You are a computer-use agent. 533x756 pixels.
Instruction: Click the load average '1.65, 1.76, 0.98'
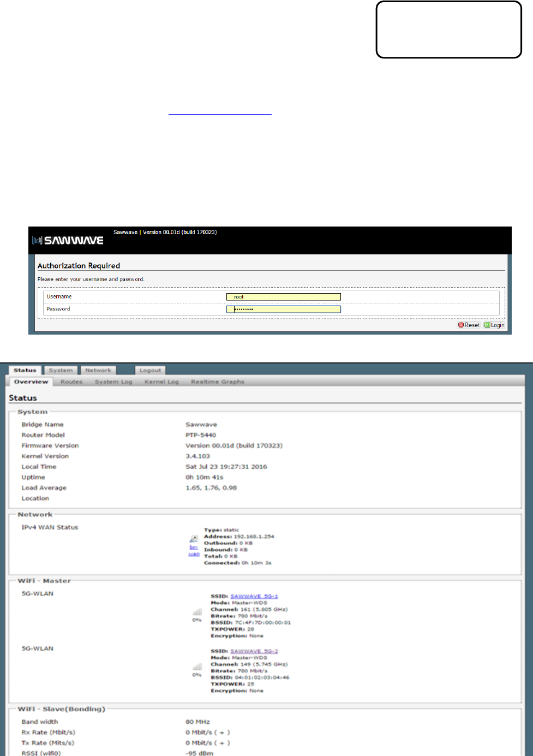coord(211,487)
